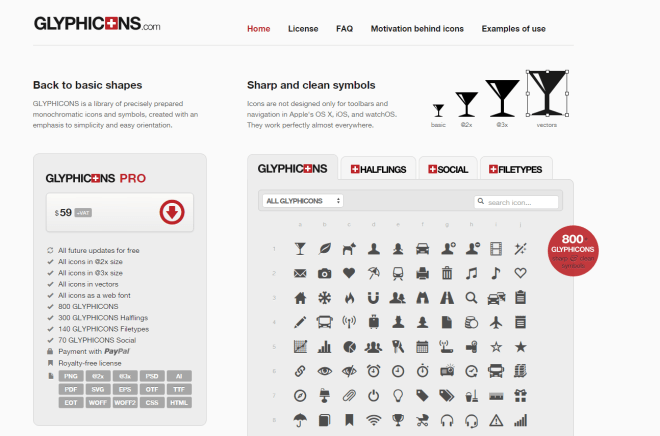This screenshot has width=660, height=436.
Task: Click the home glyph icon
Action: click(x=299, y=297)
